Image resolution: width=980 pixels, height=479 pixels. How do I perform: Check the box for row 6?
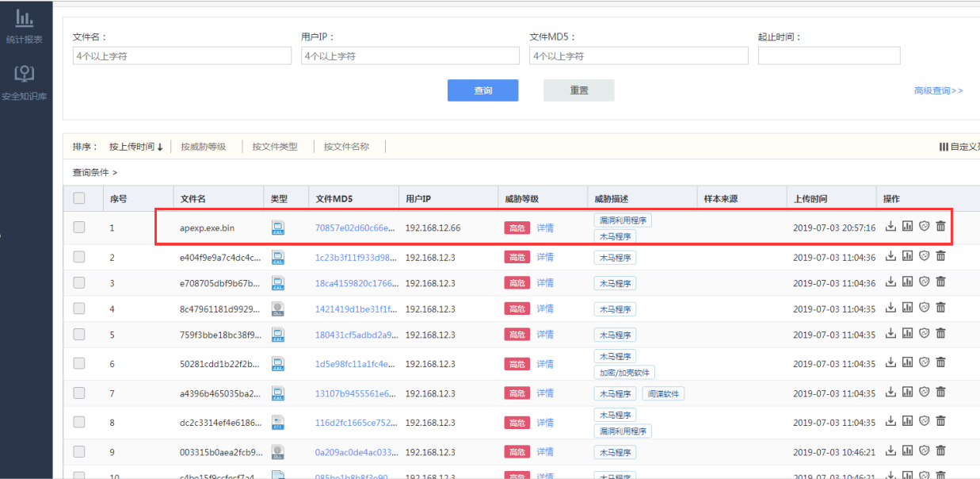79,363
